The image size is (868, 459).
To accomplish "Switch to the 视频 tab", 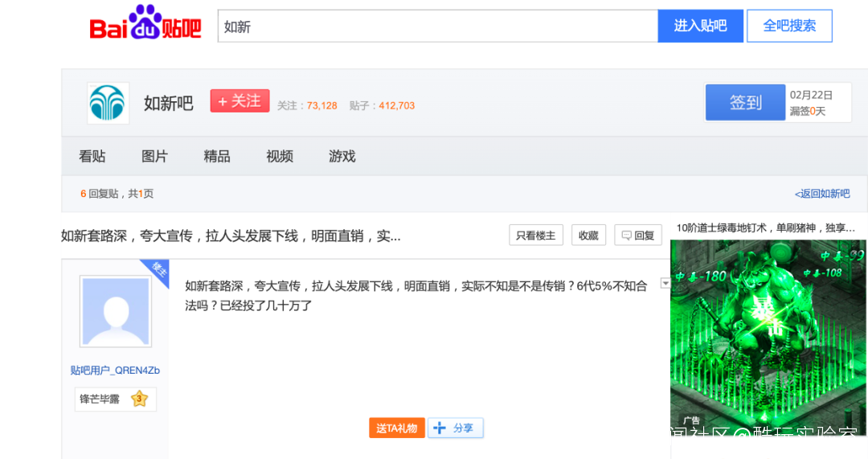I will pos(280,157).
